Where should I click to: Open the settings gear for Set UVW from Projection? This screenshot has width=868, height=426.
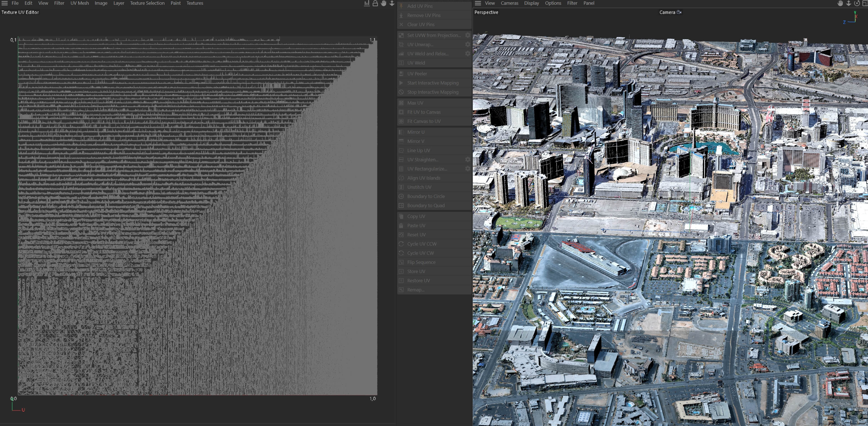click(x=468, y=35)
